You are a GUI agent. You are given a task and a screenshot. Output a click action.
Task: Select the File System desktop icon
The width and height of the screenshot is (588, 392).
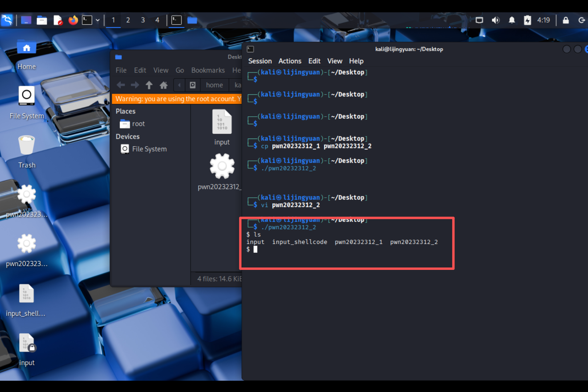click(27, 103)
